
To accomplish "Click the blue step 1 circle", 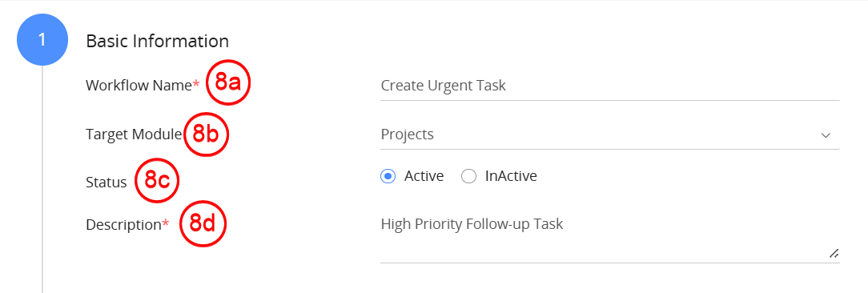I will pos(42,41).
